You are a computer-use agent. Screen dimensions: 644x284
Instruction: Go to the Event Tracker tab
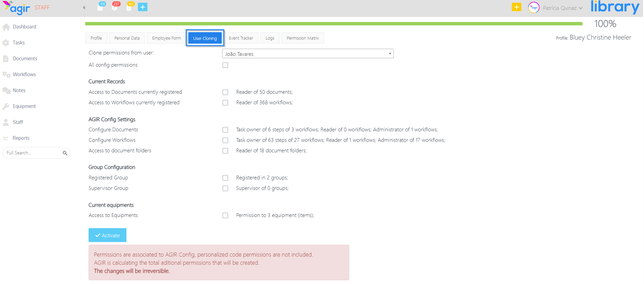[x=241, y=38]
